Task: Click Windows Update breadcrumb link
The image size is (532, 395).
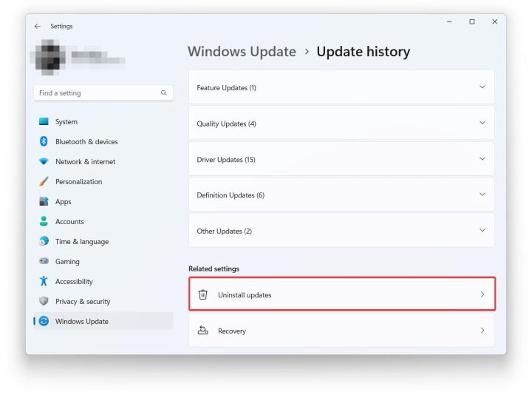Action: (242, 52)
